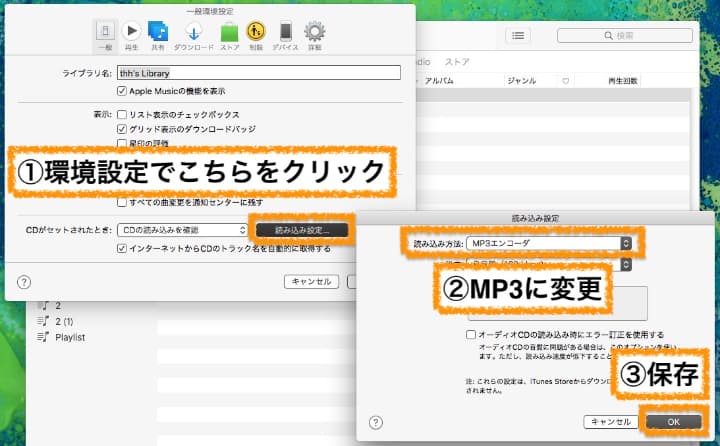Open the ダウンロード (Downloads) preferences pane
Screen dimensions: 720x446
tap(193, 34)
